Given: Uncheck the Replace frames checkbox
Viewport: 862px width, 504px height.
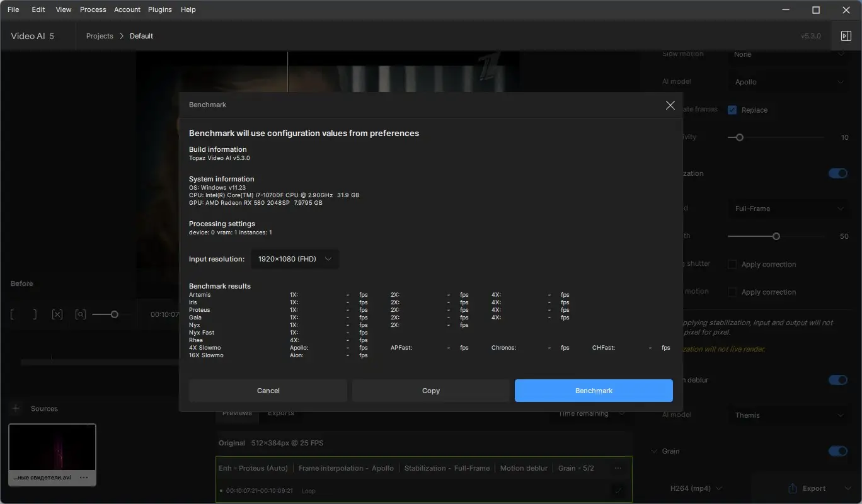Looking at the screenshot, I should (732, 110).
